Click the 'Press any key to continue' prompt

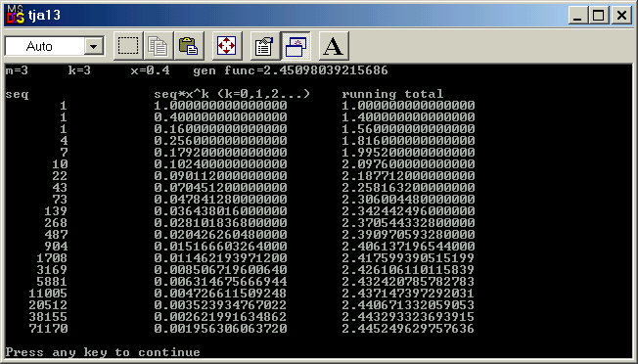(x=103, y=352)
